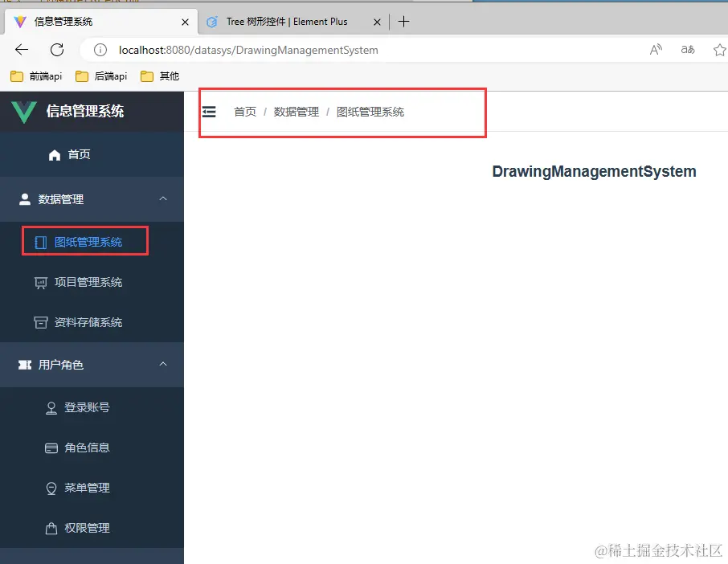
Task: Collapse the 用户角色 submenu chevron
Action: (x=163, y=364)
